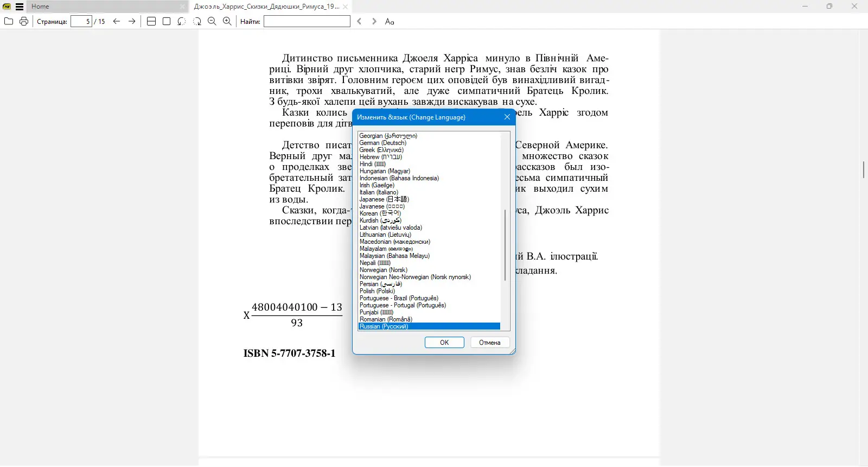
Task: Find previous match arrow
Action: pyautogui.click(x=359, y=21)
